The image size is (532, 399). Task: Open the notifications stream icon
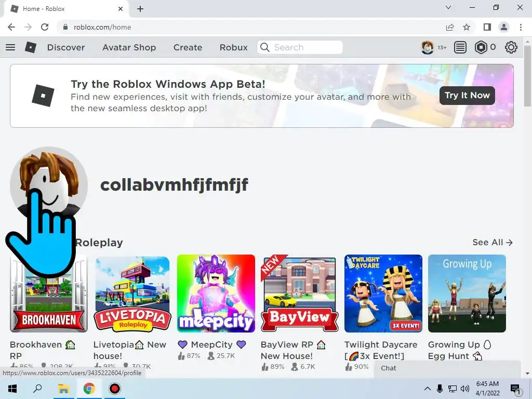point(460,47)
